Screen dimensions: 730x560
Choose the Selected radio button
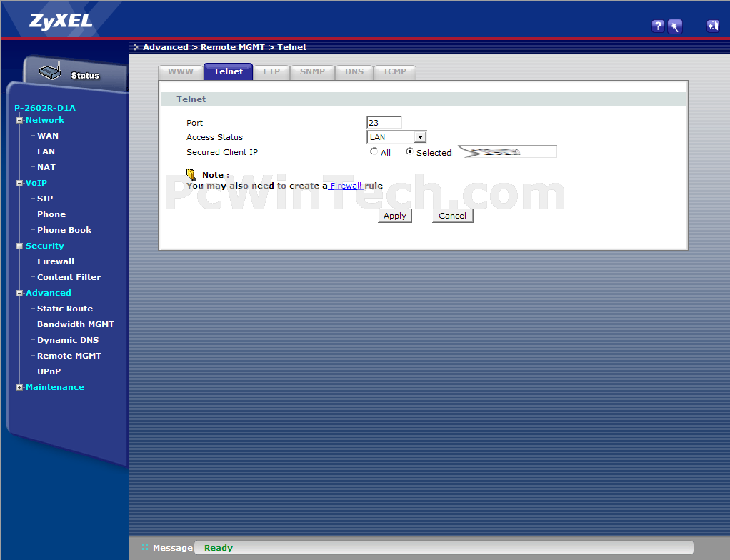pos(409,151)
